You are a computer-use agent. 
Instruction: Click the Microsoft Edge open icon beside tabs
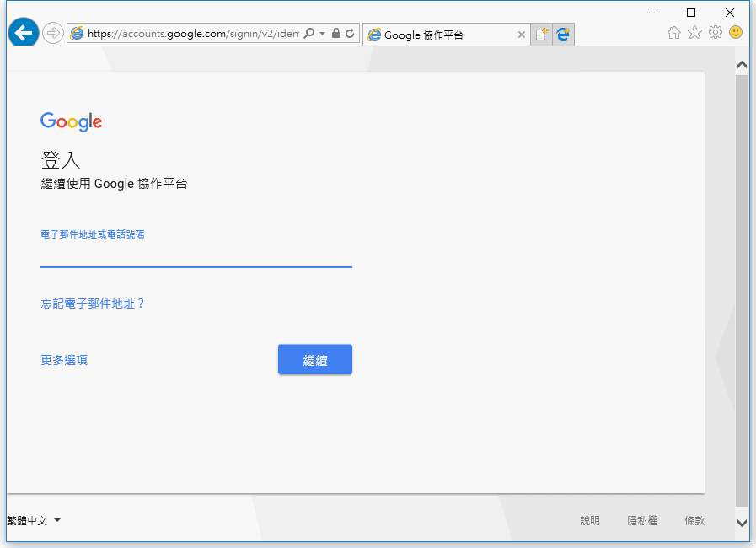(563, 35)
